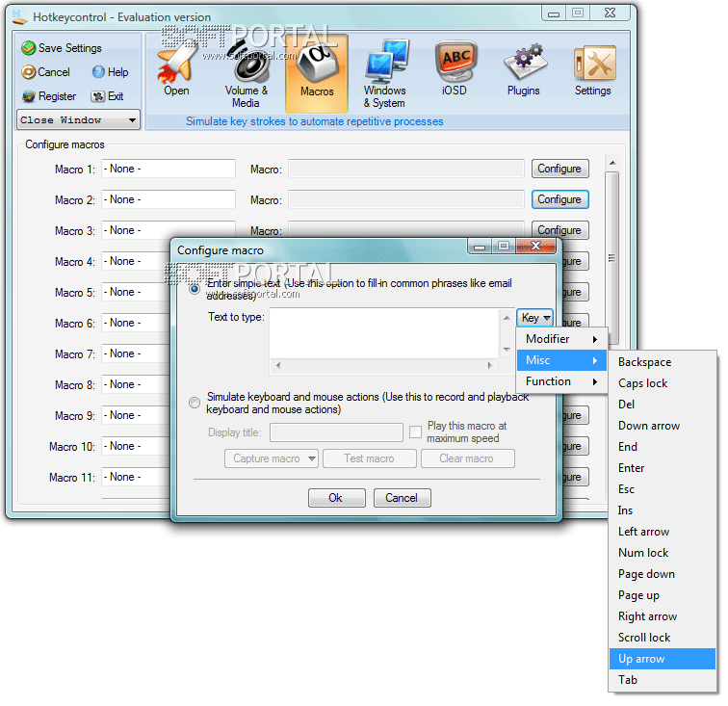The image size is (728, 706).
Task: Tick Play this macro at maximum speed
Action: (416, 431)
